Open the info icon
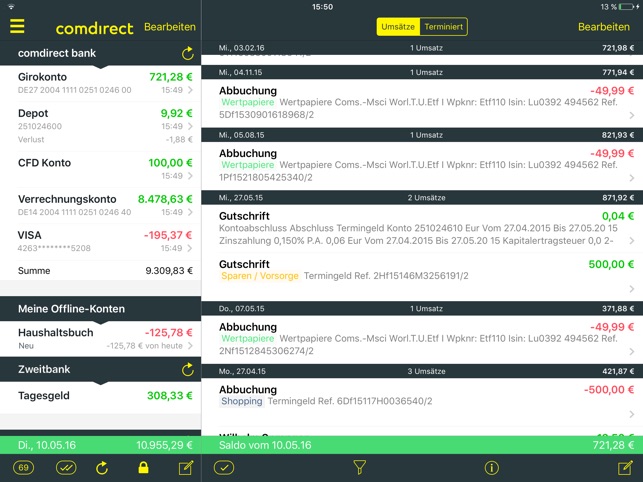643x482 pixels. point(491,468)
